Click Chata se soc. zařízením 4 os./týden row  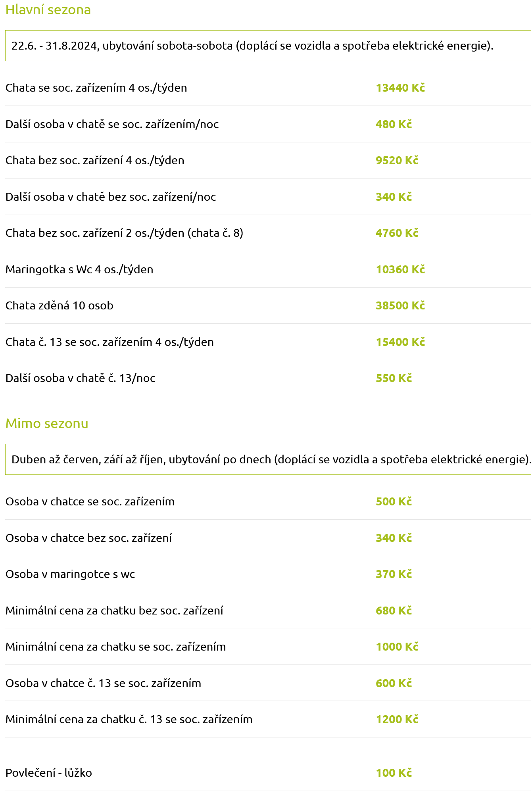coord(268,88)
